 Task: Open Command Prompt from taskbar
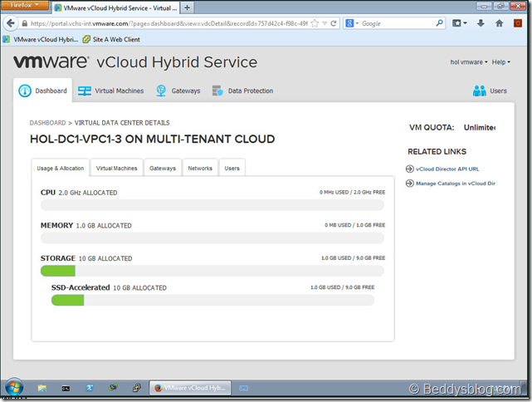point(66,388)
